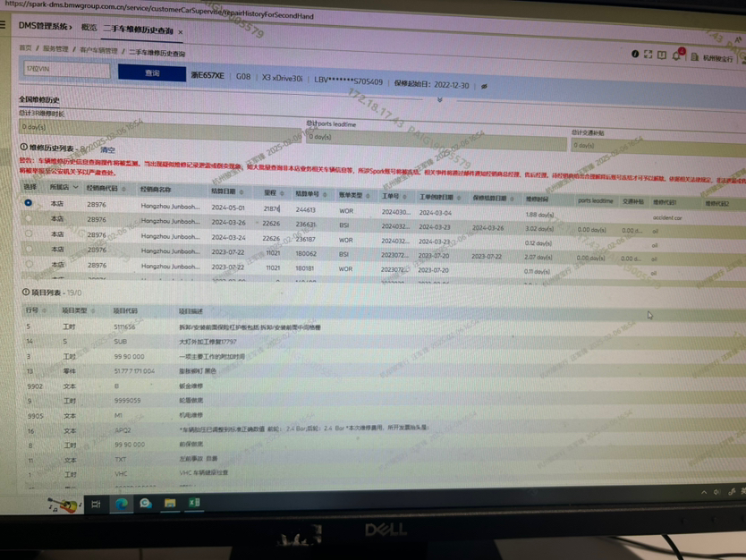Focus the 17位VIN input field
746x560 pixels.
pos(66,69)
